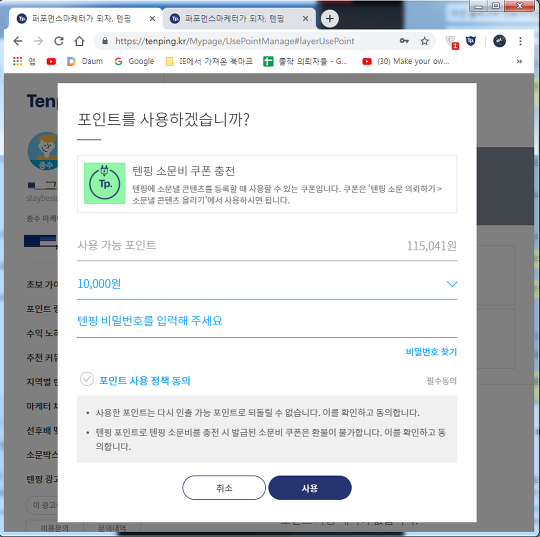540x537 pixels.
Task: Click the Tenping password input field
Action: point(267,321)
